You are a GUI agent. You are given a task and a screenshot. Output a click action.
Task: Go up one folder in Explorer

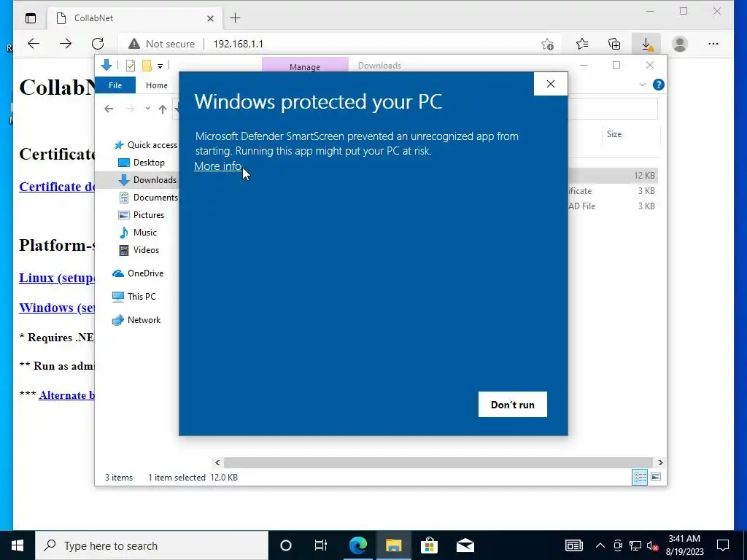click(x=163, y=109)
